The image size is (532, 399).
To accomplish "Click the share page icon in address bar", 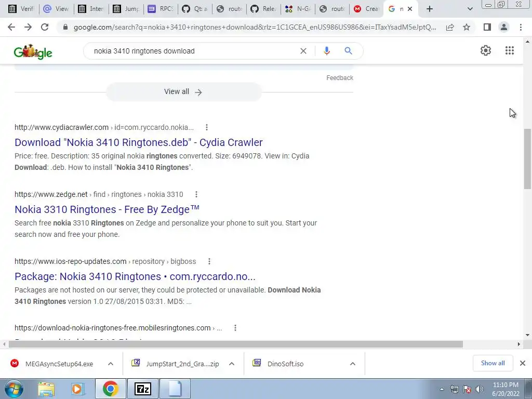I will coord(450,28).
